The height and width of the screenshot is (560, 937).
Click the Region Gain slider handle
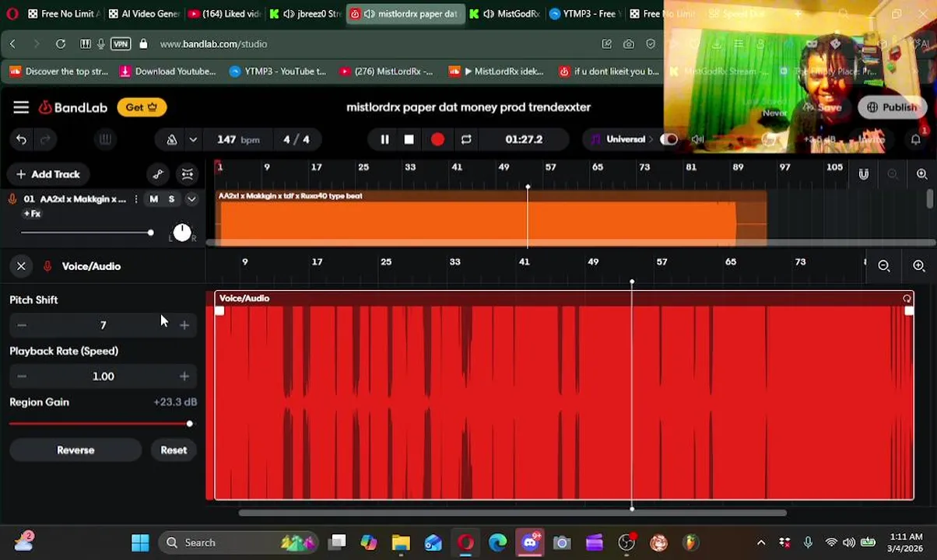click(189, 424)
